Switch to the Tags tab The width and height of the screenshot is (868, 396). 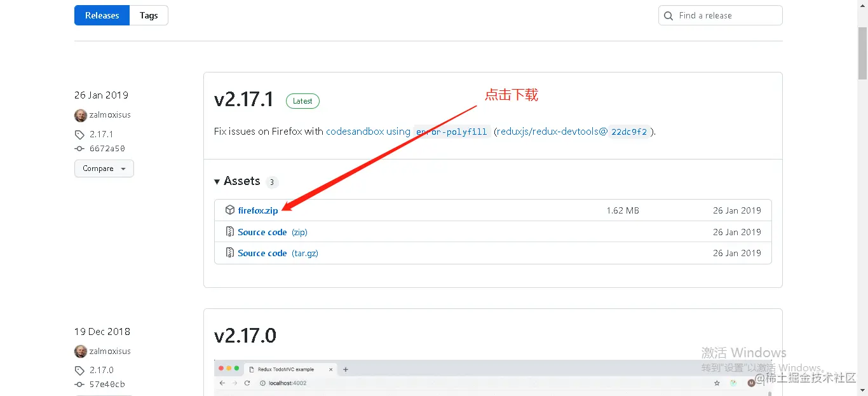(149, 15)
